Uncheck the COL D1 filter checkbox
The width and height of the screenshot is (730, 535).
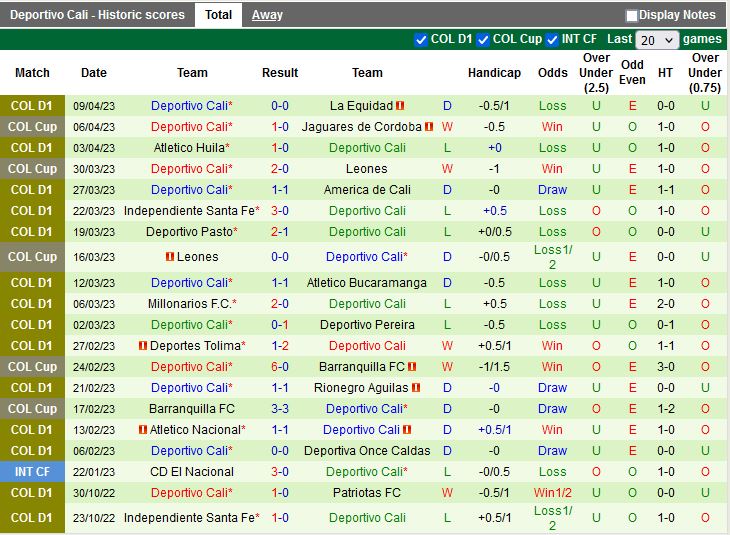(x=421, y=40)
